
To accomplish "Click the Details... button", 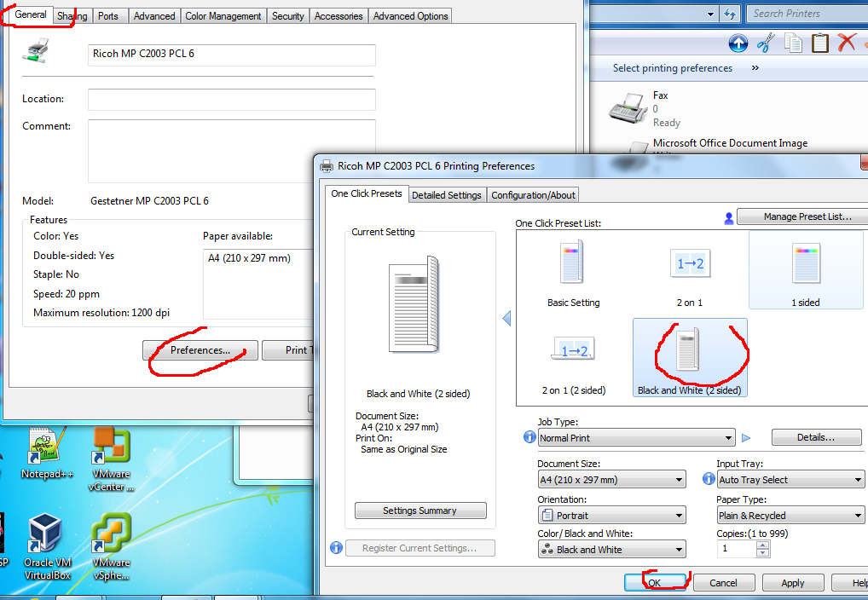I will [817, 437].
